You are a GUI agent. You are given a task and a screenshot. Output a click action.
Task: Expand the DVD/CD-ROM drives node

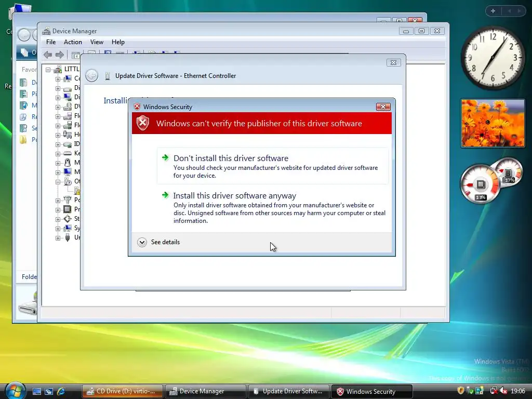coord(58,107)
